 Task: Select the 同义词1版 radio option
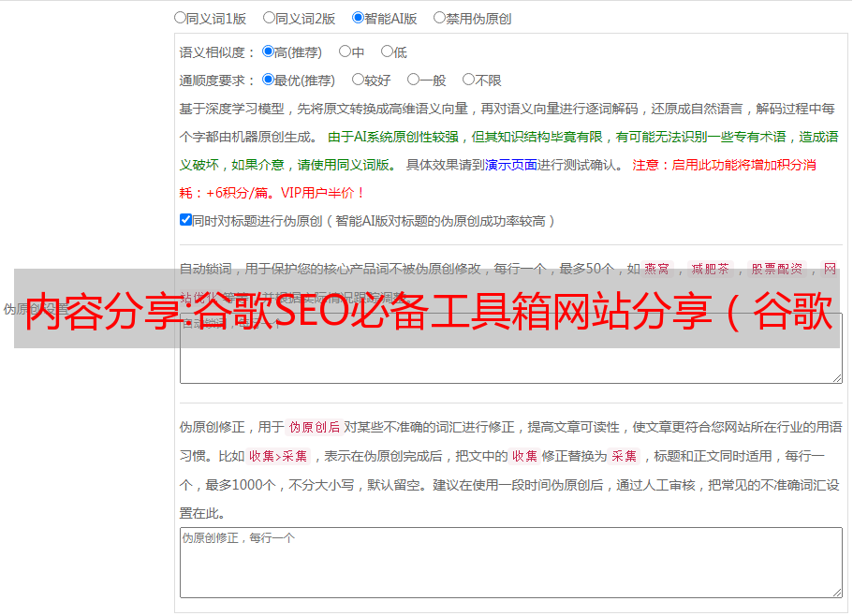tap(180, 18)
